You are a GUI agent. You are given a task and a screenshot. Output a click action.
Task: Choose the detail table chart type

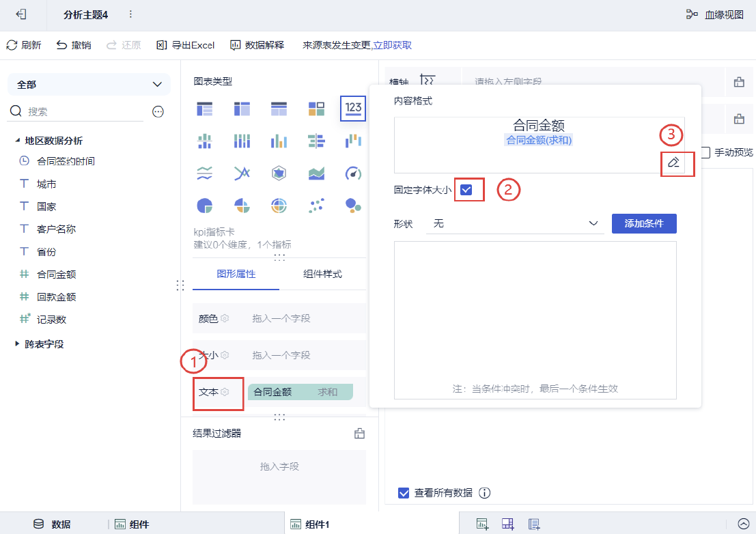tap(279, 109)
